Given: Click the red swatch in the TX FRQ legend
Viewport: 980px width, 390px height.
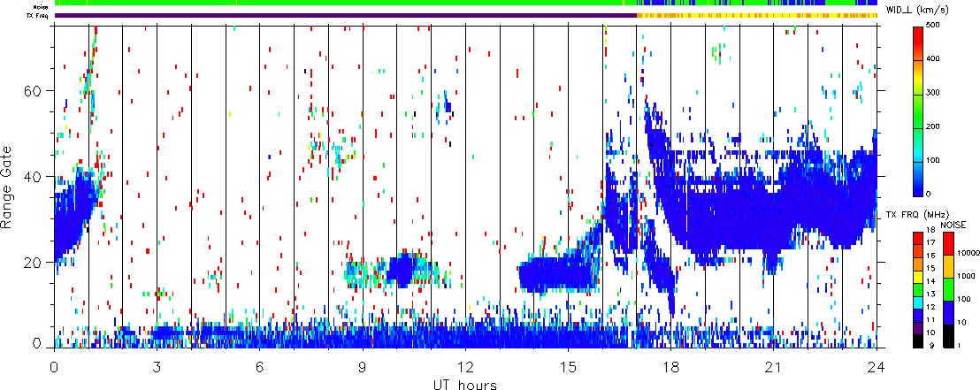Looking at the screenshot, I should tap(917, 238).
